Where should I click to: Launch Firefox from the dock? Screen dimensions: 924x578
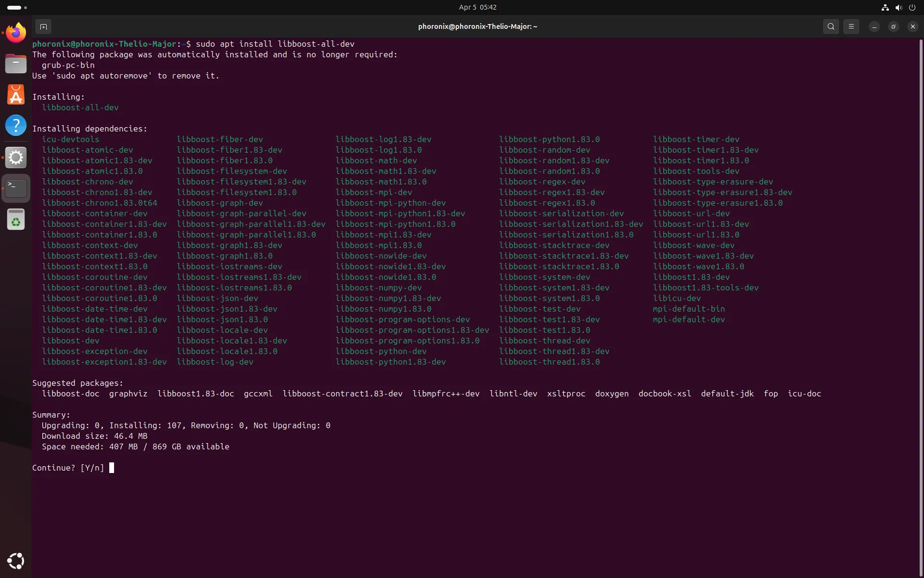point(16,33)
